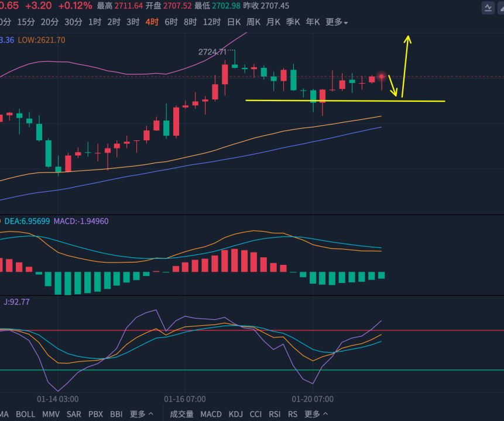504x421 pixels.
Task: Click the latest candle's red price marker
Action: click(382, 77)
